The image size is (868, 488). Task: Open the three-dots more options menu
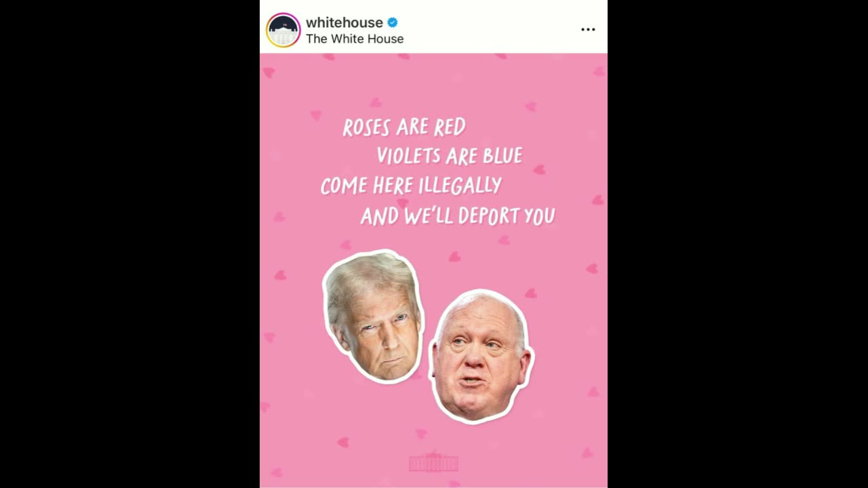pyautogui.click(x=588, y=30)
